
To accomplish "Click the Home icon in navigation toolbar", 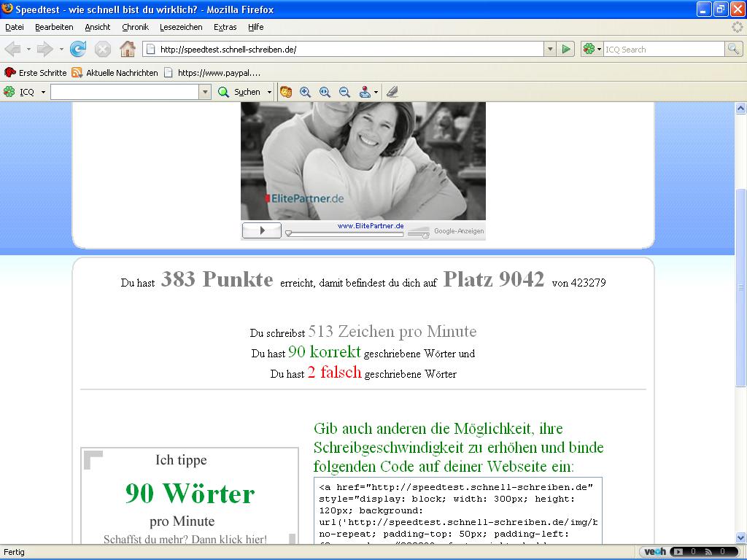I will point(127,49).
